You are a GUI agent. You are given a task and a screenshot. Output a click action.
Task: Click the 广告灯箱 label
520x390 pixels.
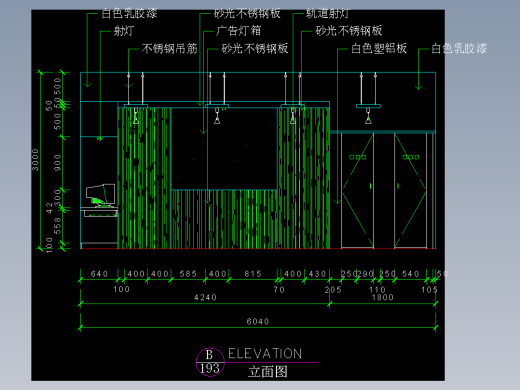pos(238,31)
